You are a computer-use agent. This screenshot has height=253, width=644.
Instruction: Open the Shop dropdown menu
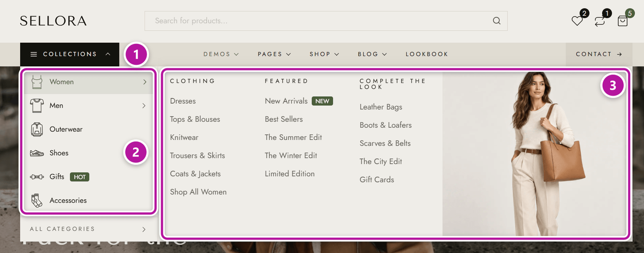tap(324, 54)
